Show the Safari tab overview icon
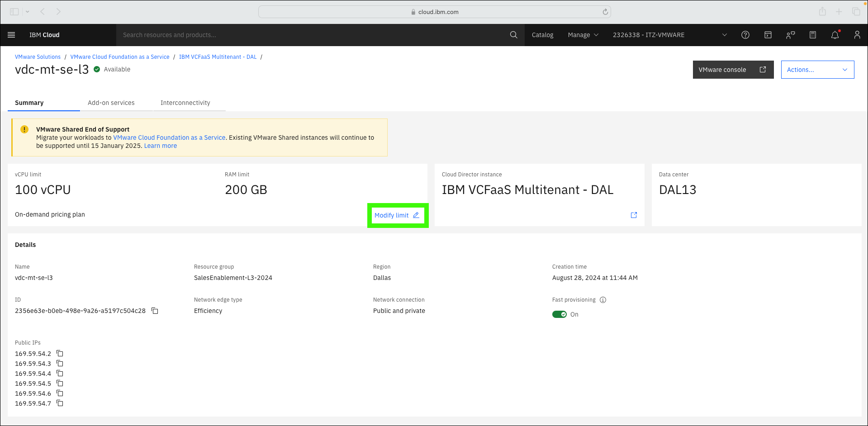The height and width of the screenshot is (426, 868). [x=856, y=12]
